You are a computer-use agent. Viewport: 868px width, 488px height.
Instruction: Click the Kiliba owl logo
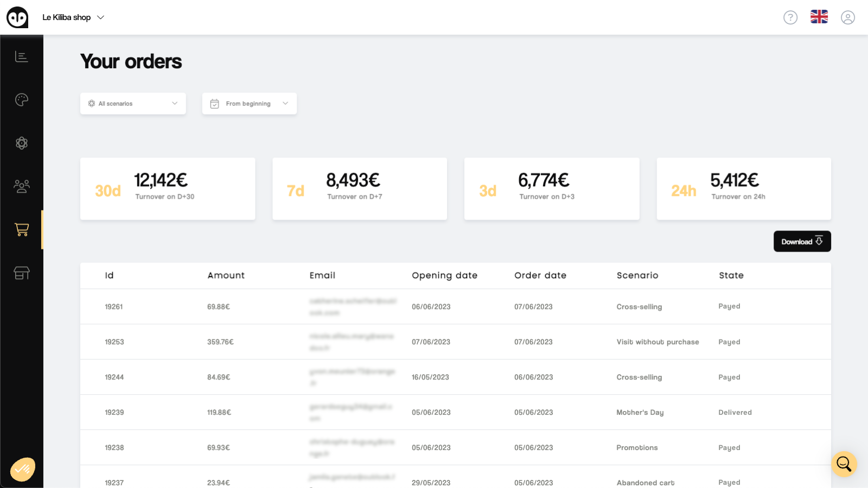point(16,17)
